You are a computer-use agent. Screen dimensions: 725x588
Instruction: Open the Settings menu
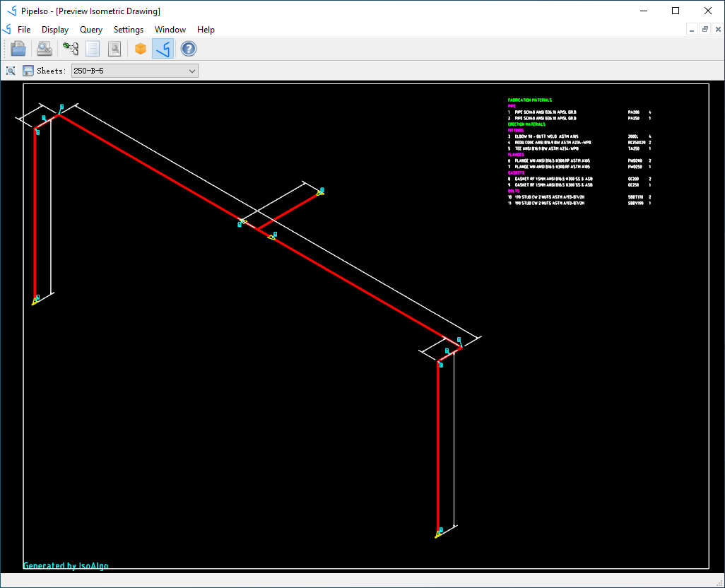click(x=129, y=30)
